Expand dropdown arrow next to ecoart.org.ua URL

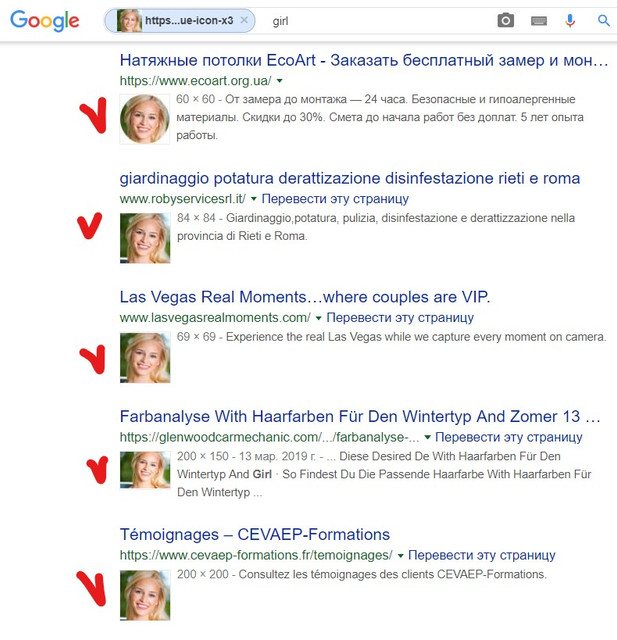[x=280, y=81]
